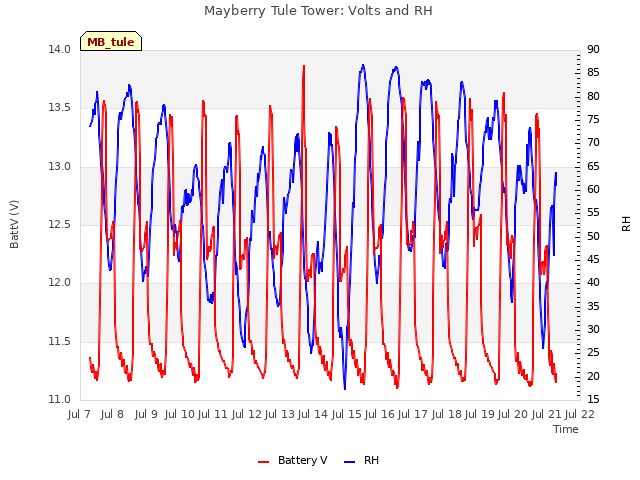Viewport: 640px width, 480px height.
Task: Click the Jul 16 x-axis tick label
Action: [380, 415]
